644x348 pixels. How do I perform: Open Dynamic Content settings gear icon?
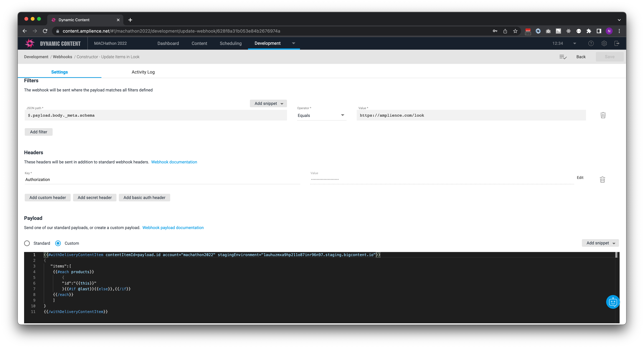604,43
